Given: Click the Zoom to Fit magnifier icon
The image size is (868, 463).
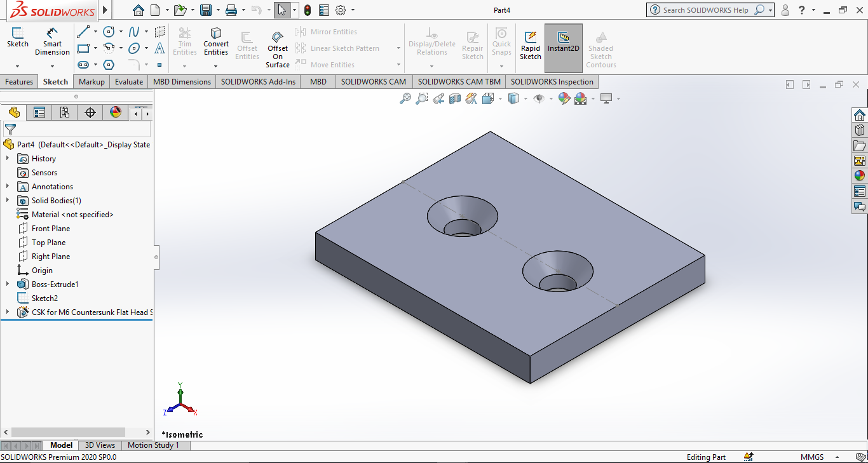Looking at the screenshot, I should pos(405,98).
